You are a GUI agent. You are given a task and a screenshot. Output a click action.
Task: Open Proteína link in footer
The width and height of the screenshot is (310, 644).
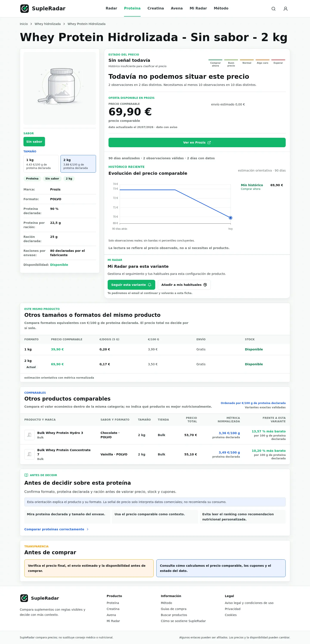(113, 603)
